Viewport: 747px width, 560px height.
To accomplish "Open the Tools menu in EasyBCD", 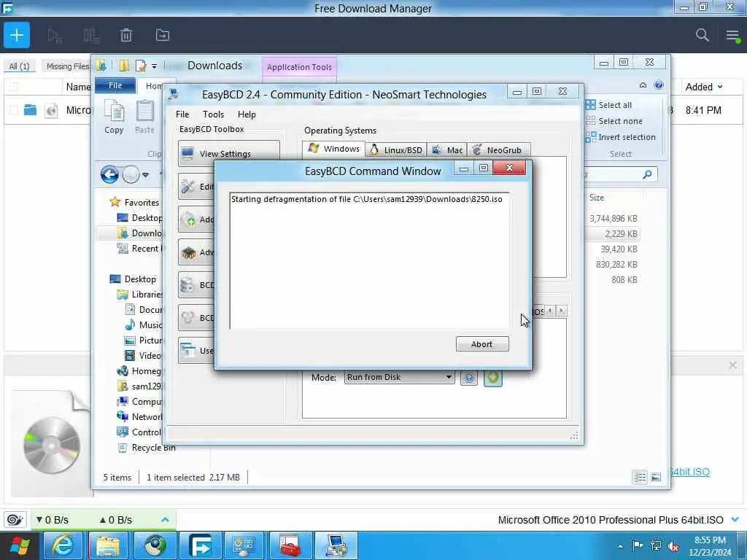I will (213, 114).
